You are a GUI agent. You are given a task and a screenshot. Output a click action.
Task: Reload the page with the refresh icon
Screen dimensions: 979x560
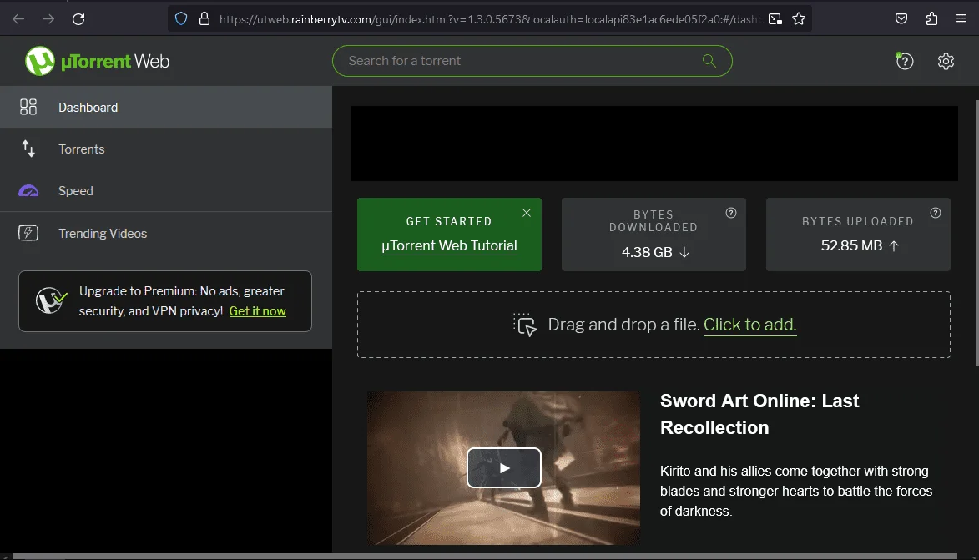pos(78,18)
